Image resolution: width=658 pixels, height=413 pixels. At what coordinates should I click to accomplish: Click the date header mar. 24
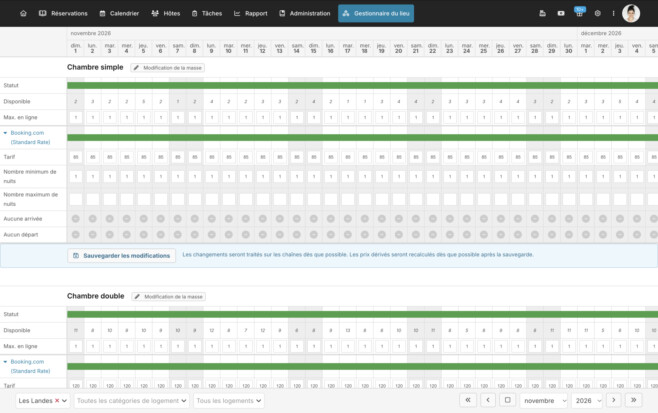[467, 48]
